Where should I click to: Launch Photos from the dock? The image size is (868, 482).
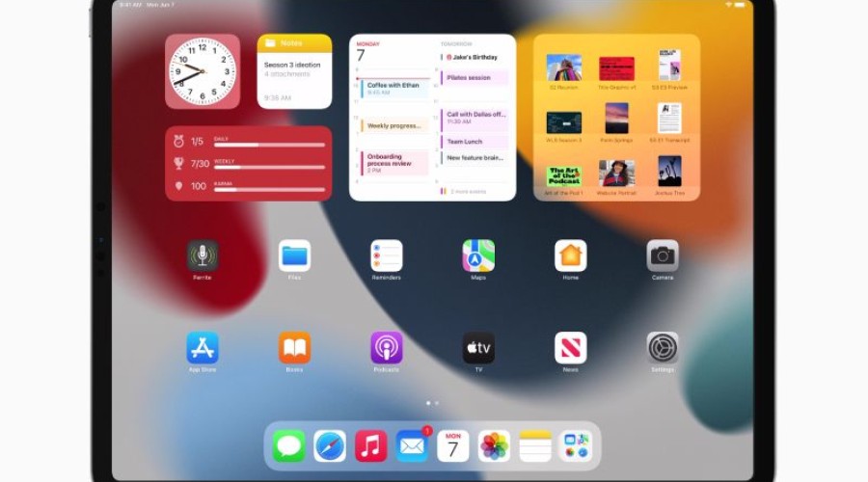pos(494,446)
